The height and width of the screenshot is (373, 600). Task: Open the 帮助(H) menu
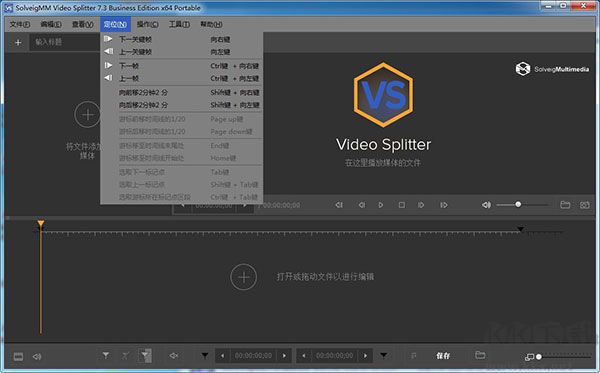211,24
